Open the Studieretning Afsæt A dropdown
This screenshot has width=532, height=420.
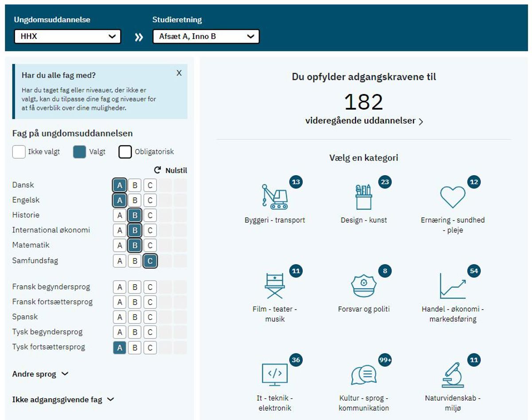coord(206,36)
